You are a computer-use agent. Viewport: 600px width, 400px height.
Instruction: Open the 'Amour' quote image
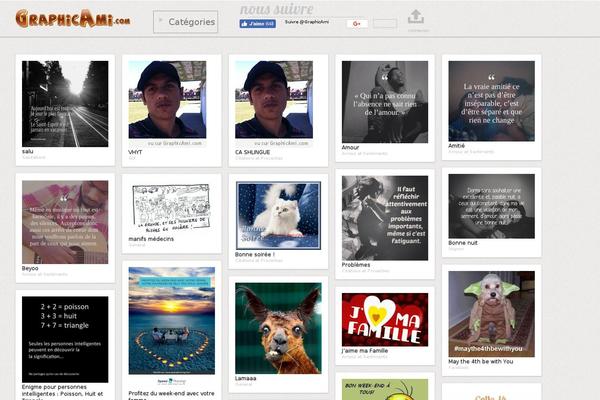coord(385,102)
